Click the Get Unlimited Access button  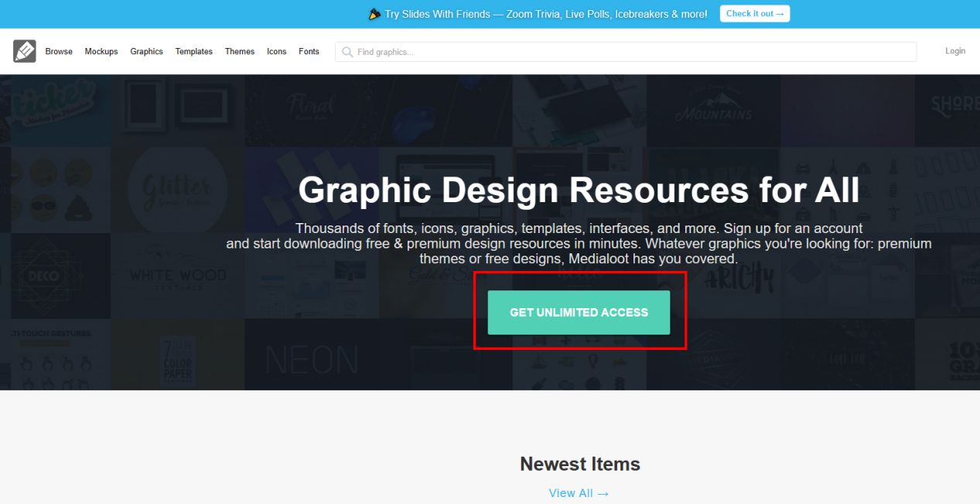coord(579,313)
